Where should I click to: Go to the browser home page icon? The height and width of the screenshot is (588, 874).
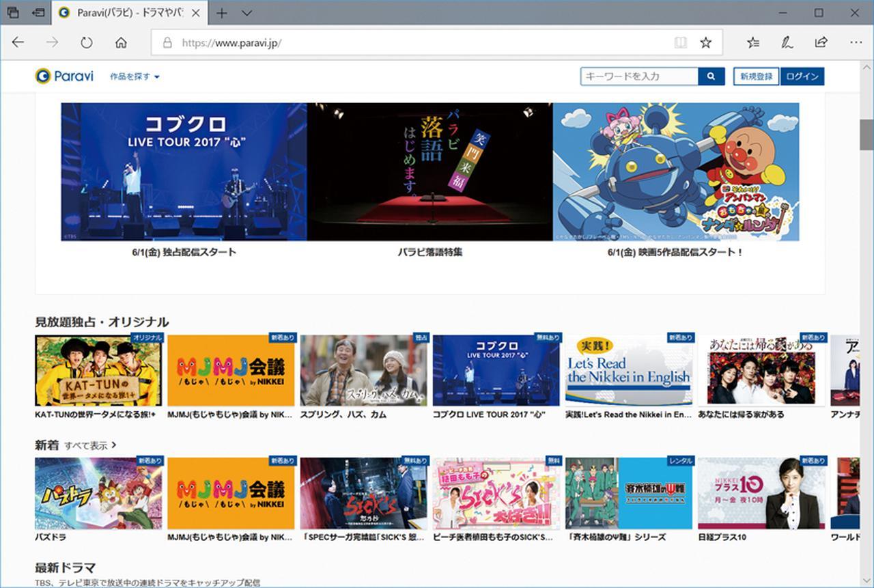point(121,42)
